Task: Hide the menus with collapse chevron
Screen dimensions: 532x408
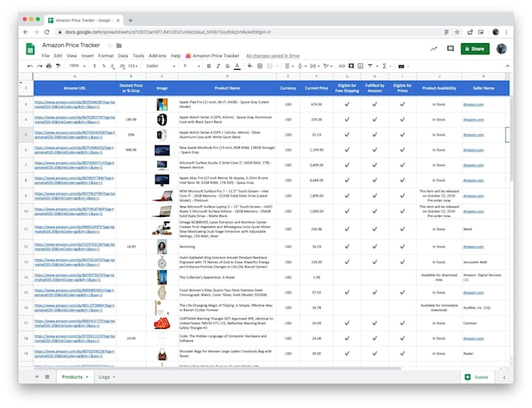Action: click(507, 66)
